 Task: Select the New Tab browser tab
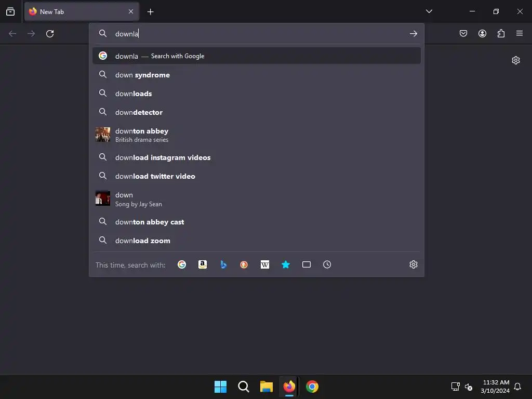[x=82, y=11]
